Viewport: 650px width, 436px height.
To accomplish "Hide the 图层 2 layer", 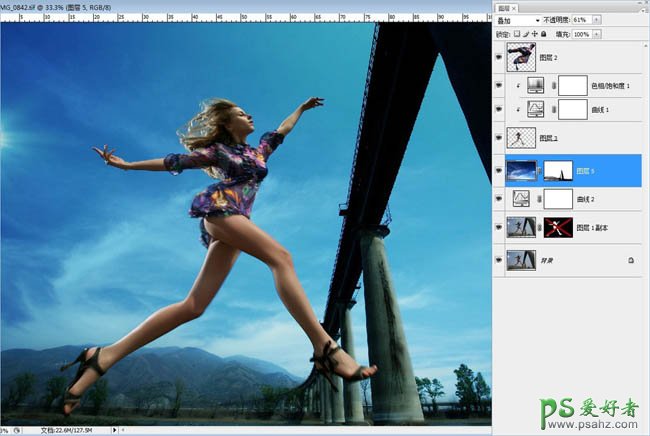I will point(499,57).
